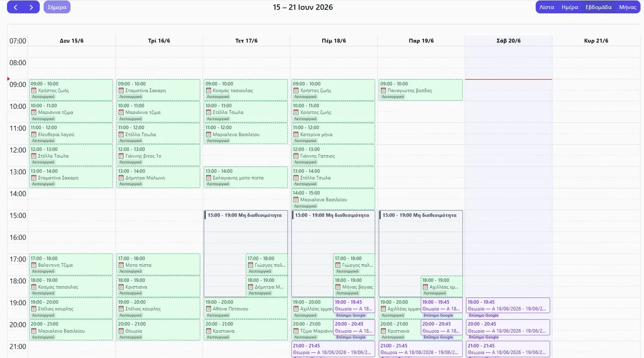
Task: Click calendar icon of Μοτο πιστα Tuesday 17:00
Action: (x=121, y=265)
